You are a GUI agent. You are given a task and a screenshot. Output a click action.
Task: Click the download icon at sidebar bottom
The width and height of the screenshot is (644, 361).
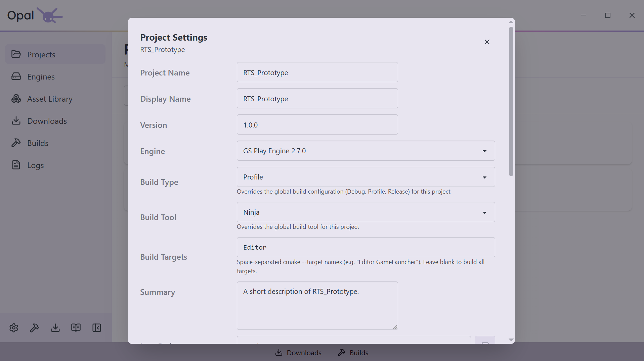pos(55,328)
